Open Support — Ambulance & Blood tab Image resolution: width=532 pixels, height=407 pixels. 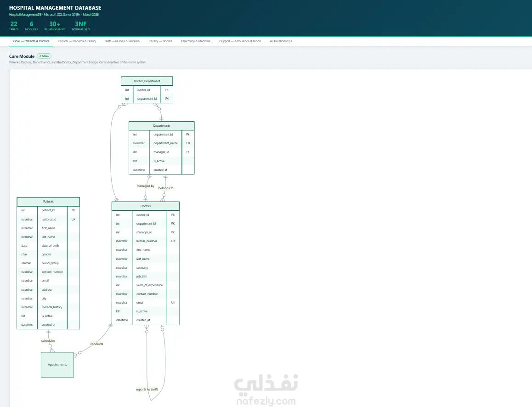pyautogui.click(x=240, y=41)
